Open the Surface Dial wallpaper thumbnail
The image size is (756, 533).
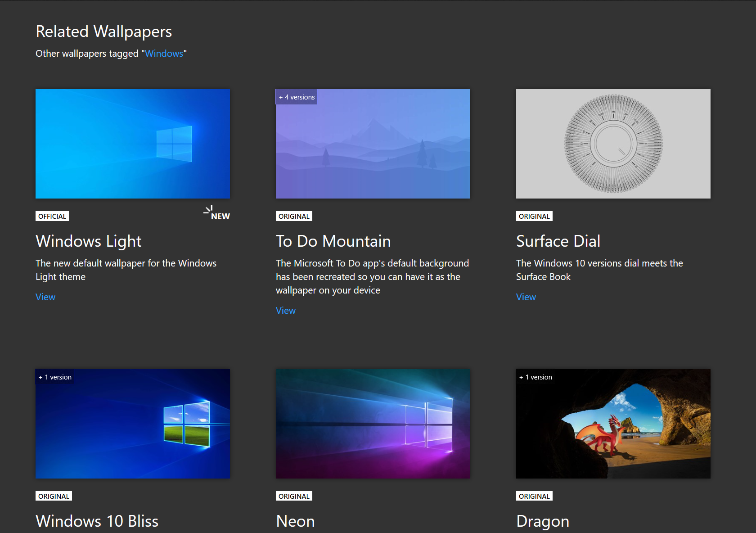(x=613, y=144)
